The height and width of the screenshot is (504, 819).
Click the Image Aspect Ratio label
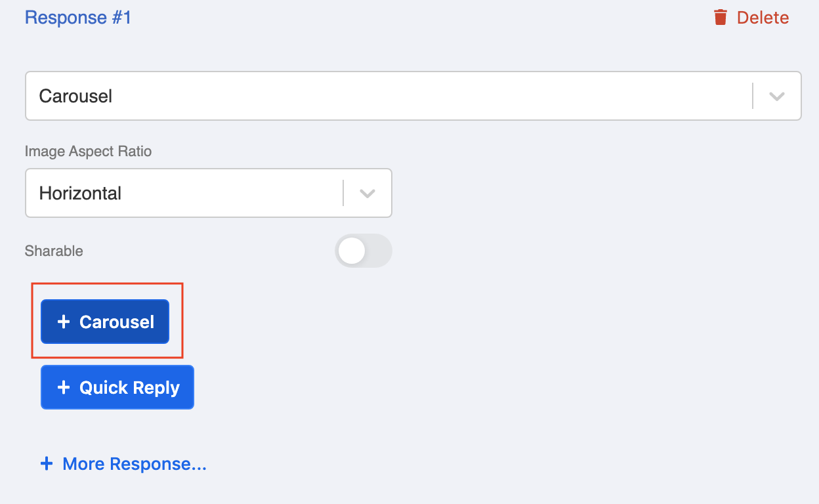tap(88, 151)
